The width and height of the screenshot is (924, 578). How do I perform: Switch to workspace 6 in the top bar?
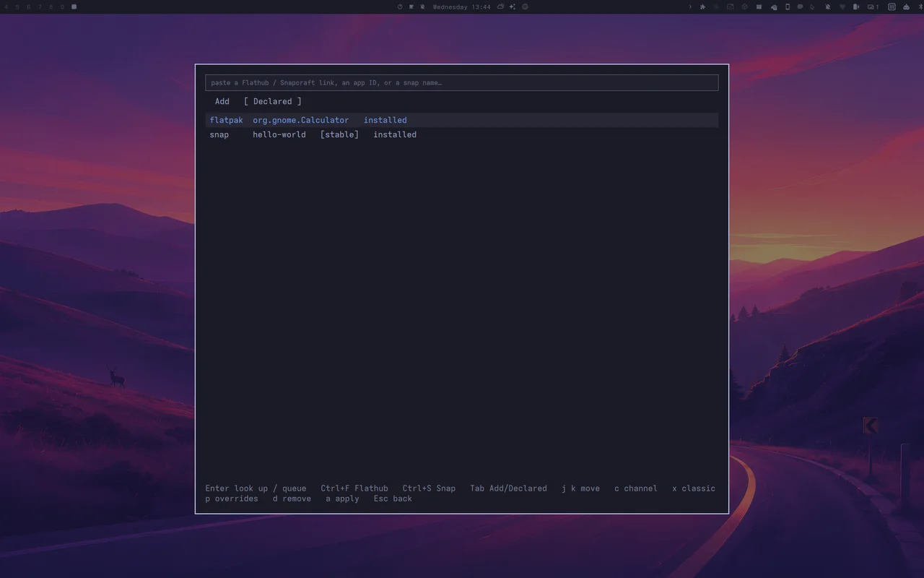pos(28,7)
